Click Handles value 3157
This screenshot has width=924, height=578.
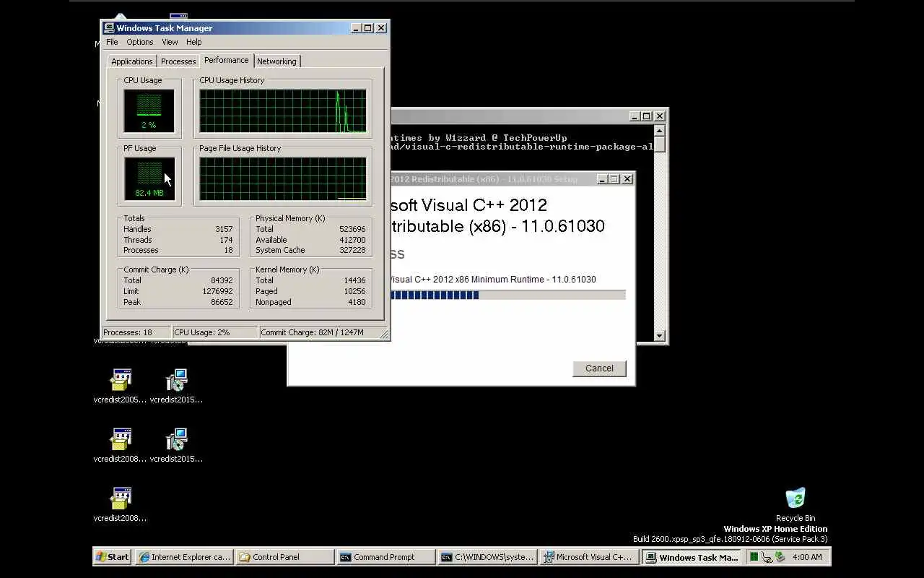[224, 229]
